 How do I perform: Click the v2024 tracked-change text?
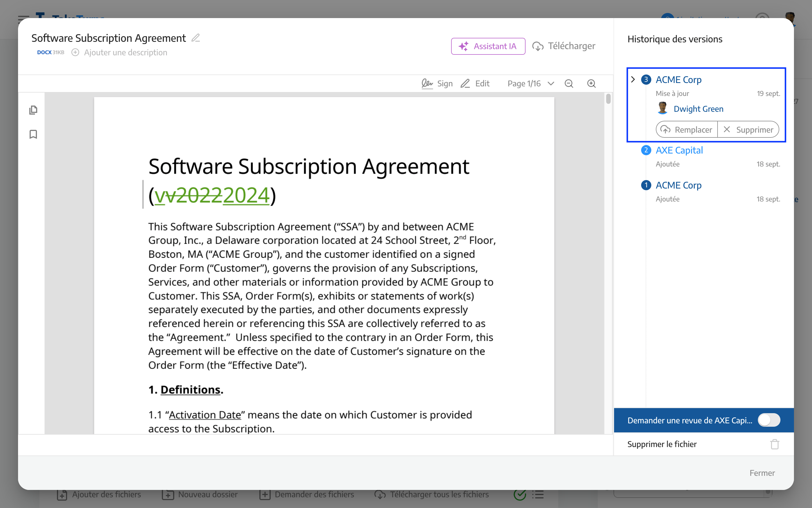point(212,196)
